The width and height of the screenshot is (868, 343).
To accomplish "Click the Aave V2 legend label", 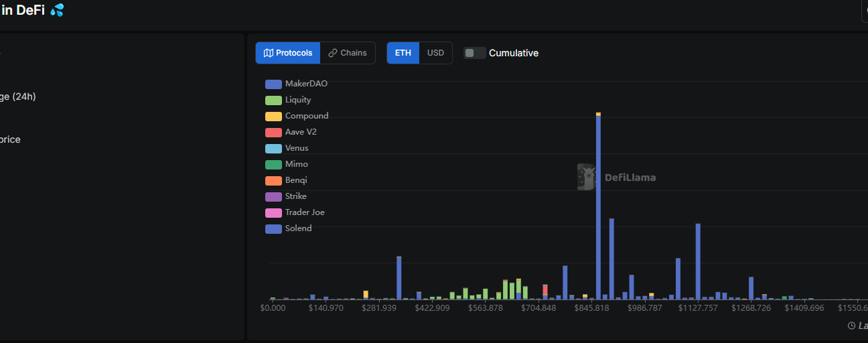I will click(301, 132).
